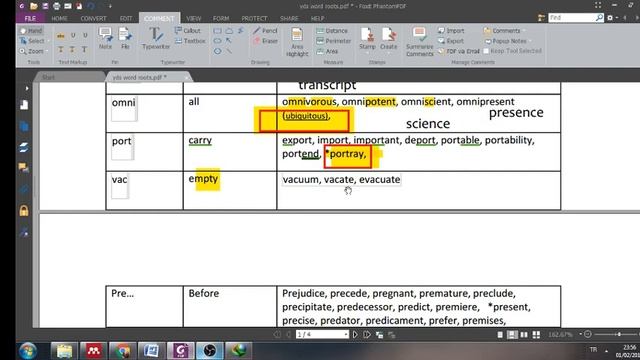Switch to the VIEW tab

pyautogui.click(x=193, y=18)
